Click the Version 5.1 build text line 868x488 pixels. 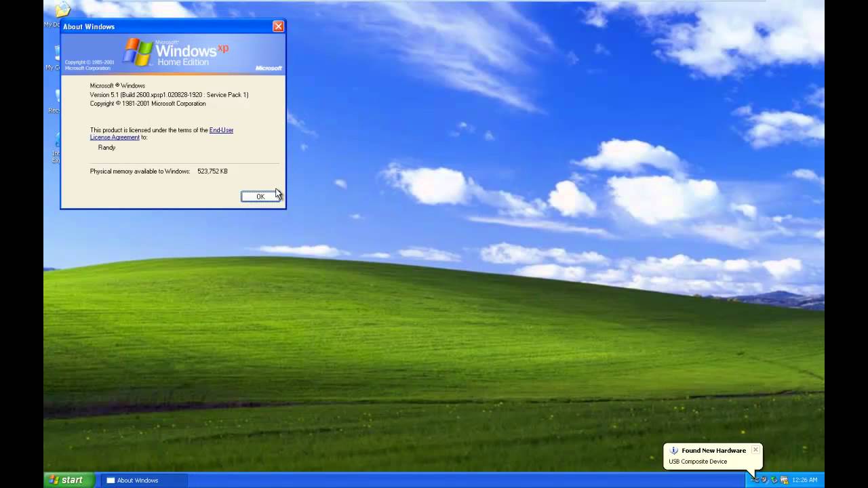[x=170, y=95]
